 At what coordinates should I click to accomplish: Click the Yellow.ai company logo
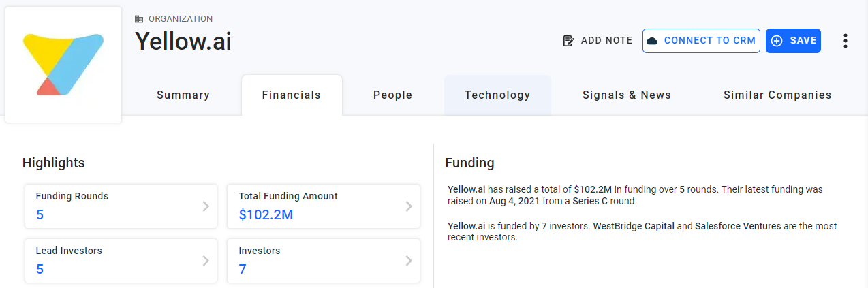coord(63,65)
